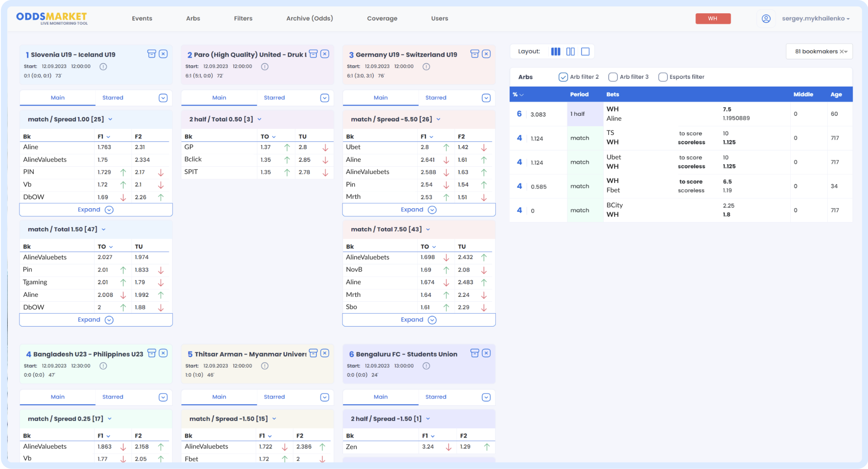
Task: Archive the Slovenia U19 – Iceland U19 event
Action: pyautogui.click(x=152, y=54)
